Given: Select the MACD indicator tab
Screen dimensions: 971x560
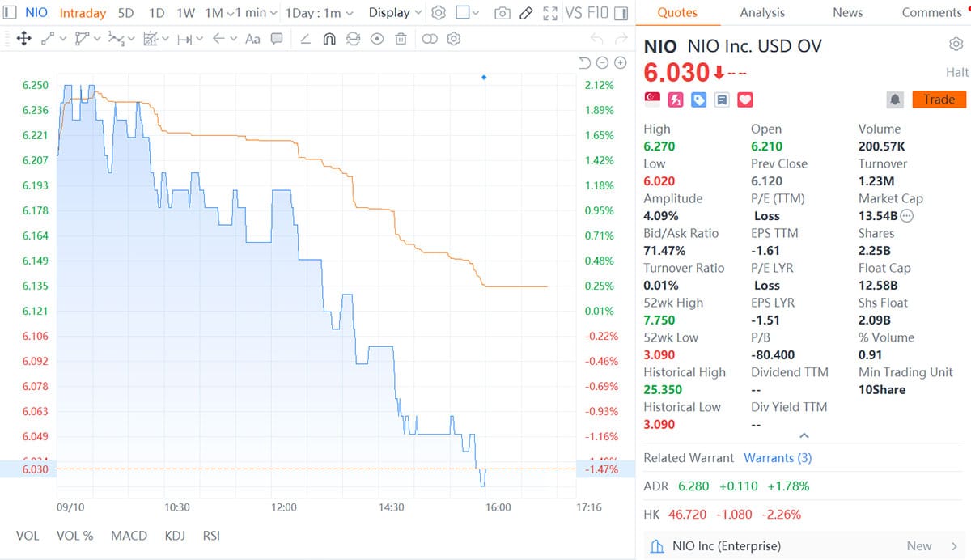Looking at the screenshot, I should click(x=129, y=536).
